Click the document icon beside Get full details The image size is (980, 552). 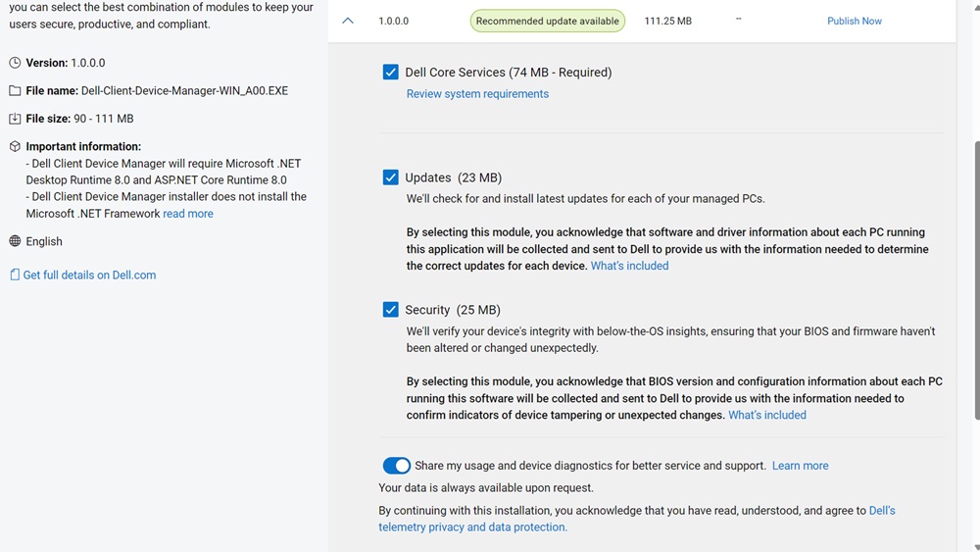[x=15, y=276]
